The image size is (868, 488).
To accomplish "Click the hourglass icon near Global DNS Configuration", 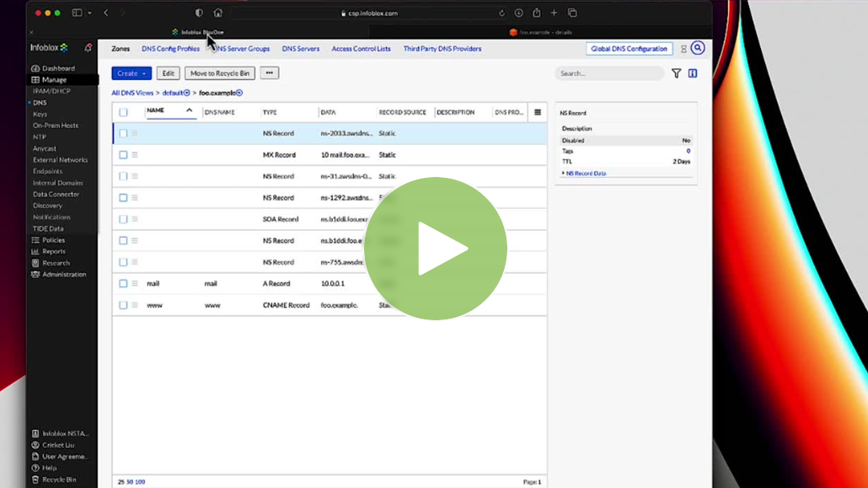I will pos(683,49).
